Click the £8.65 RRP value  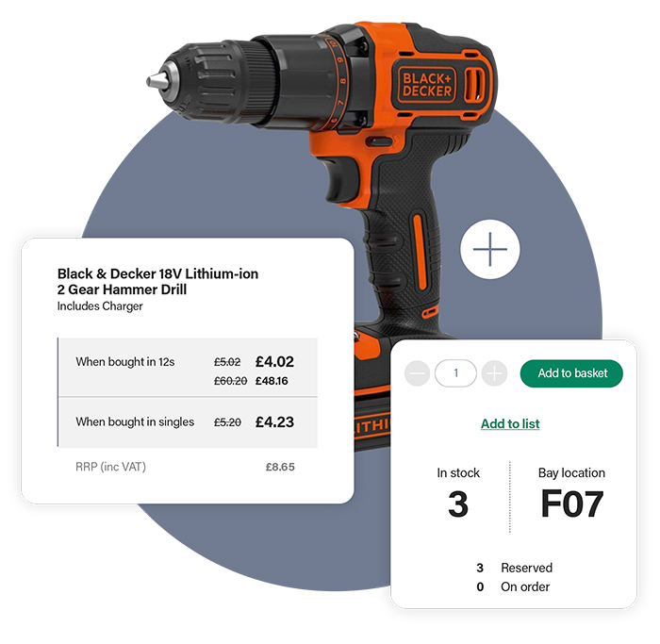280,467
